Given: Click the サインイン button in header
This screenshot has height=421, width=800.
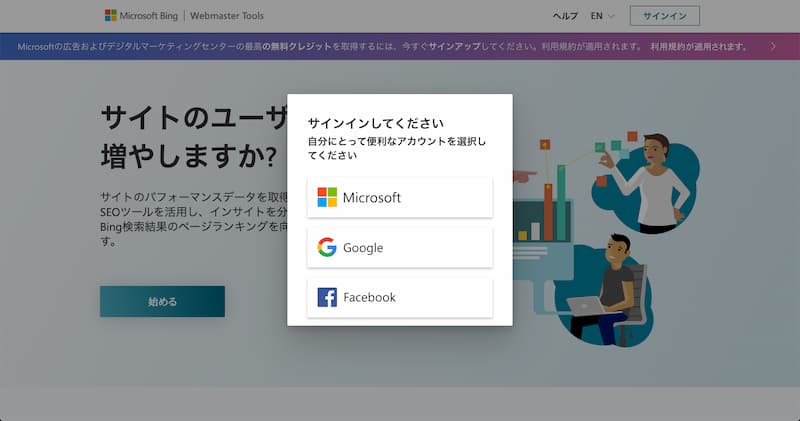Looking at the screenshot, I should (665, 16).
